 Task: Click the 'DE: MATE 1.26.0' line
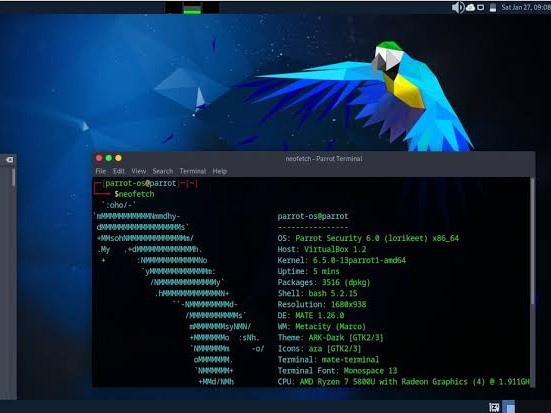(311, 316)
